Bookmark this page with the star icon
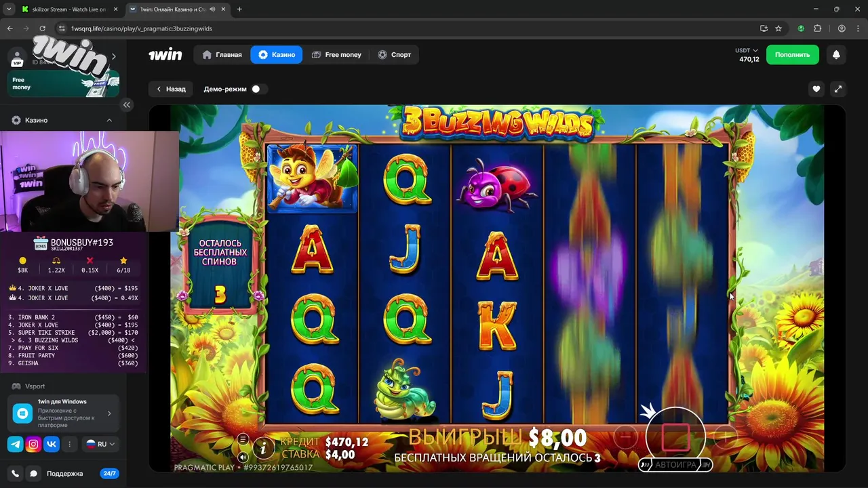868x488 pixels. (x=778, y=28)
